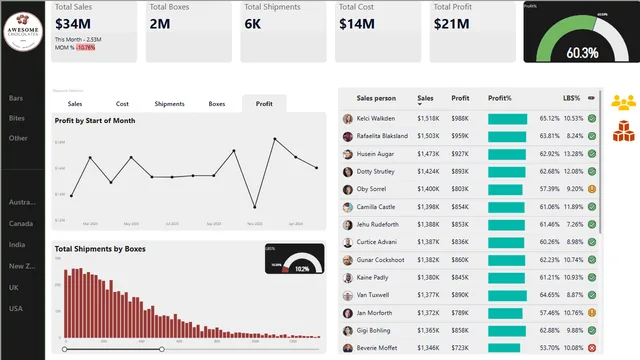Viewport: 640px width, 360px height.
Task: Click Gigi Bohling's avatar photo
Action: pos(348,331)
